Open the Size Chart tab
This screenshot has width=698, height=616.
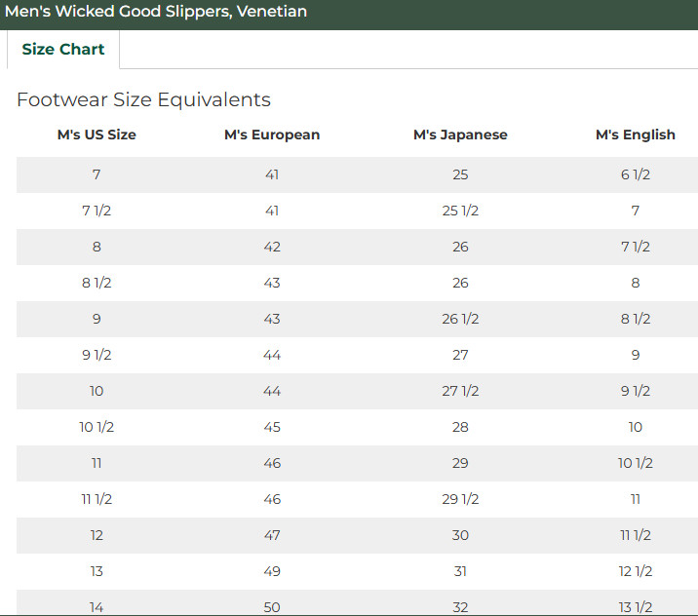63,50
